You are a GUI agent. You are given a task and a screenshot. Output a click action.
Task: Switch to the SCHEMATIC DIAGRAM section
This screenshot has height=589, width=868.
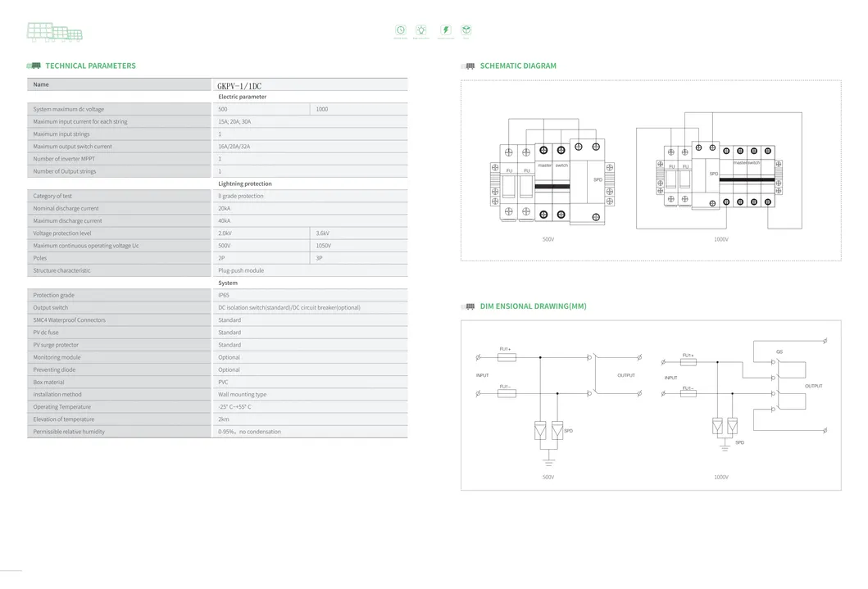pos(518,66)
